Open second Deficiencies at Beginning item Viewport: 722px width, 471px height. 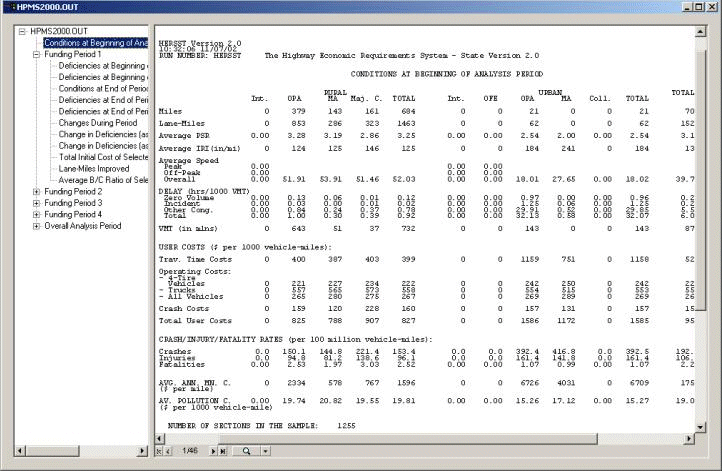coord(103,77)
